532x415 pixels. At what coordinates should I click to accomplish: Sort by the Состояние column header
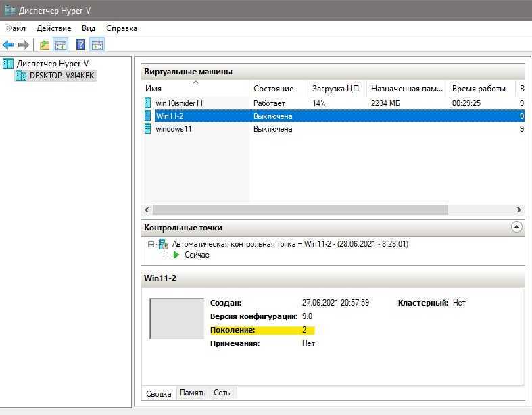(279, 89)
